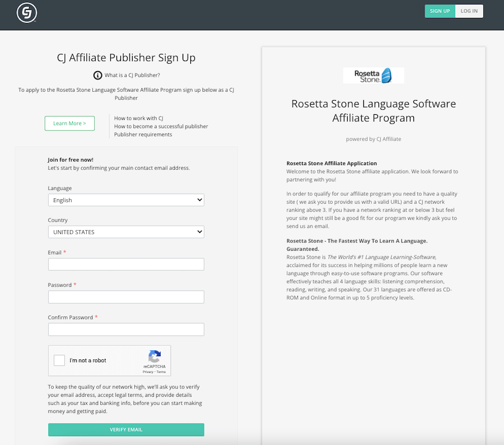
Task: Click the powered by CJ Affiliate text
Action: (374, 139)
